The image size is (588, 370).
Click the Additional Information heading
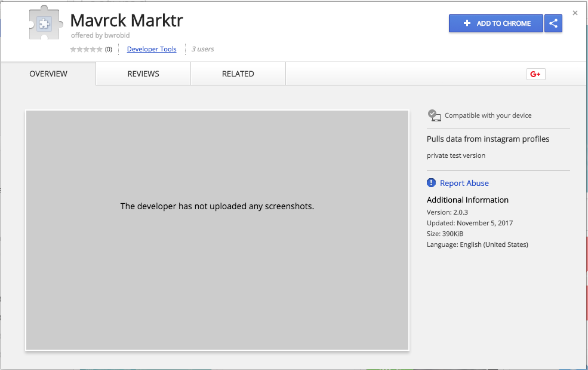click(x=467, y=200)
